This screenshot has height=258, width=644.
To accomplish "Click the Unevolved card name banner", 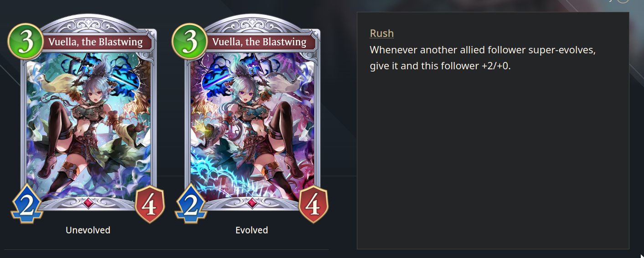I will [x=95, y=42].
